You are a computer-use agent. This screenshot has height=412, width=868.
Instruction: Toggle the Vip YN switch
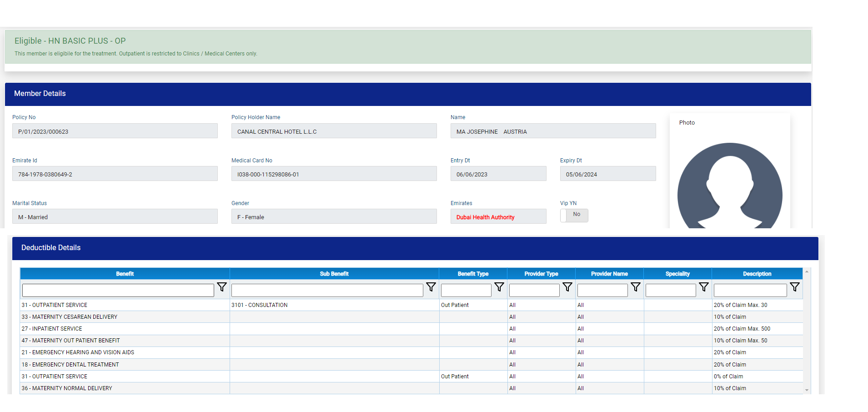pos(574,215)
